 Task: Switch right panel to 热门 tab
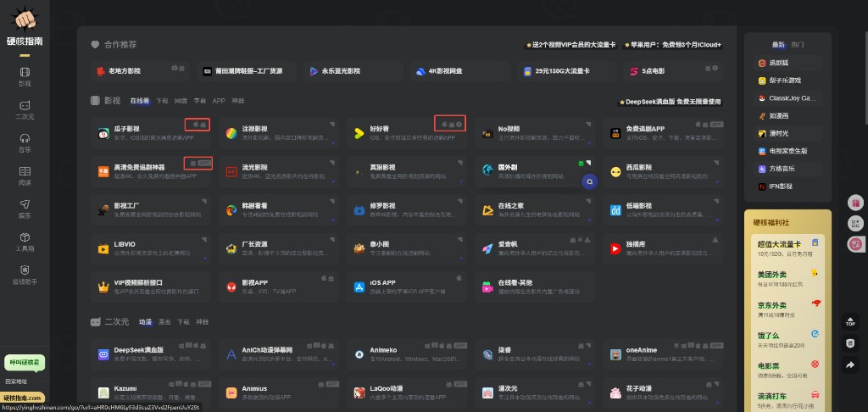point(798,45)
